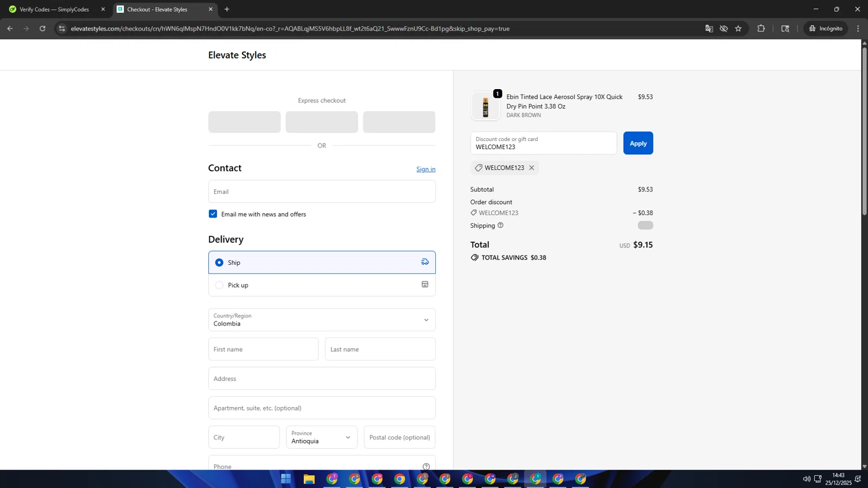Viewport: 868px width, 488px height.
Task: Open the volume control in system tray
Action: pyautogui.click(x=807, y=479)
